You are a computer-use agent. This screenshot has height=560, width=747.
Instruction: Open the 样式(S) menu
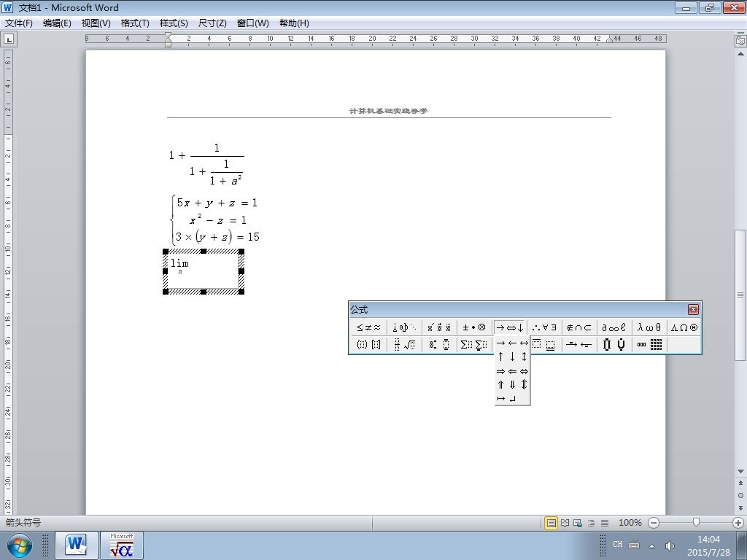tap(174, 23)
